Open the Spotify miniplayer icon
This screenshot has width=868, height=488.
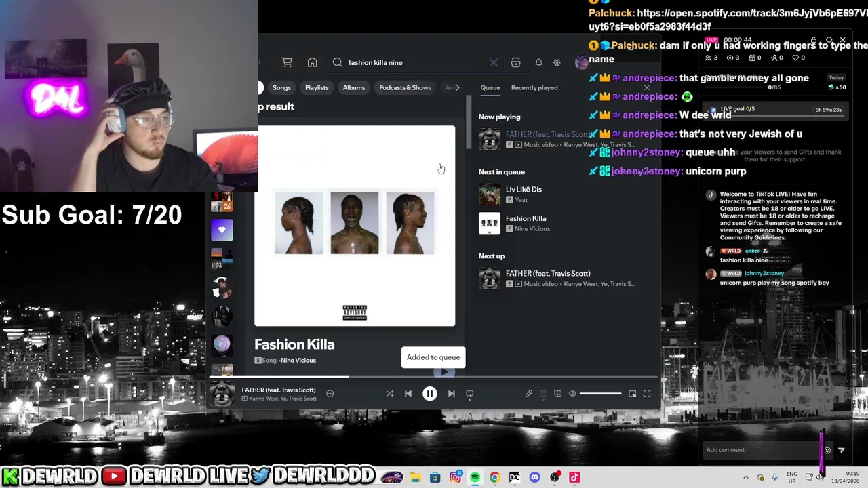(632, 393)
